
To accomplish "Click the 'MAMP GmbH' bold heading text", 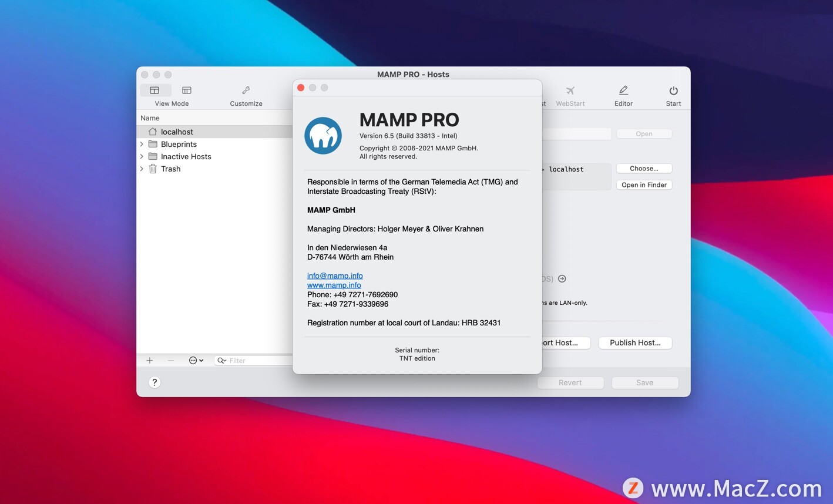I will (x=331, y=210).
